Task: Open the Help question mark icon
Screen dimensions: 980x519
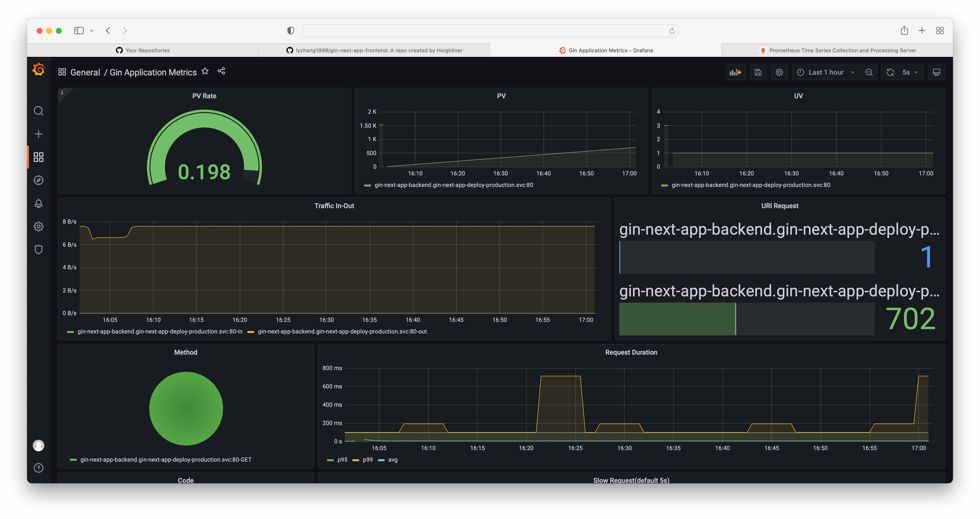Action: (38, 468)
